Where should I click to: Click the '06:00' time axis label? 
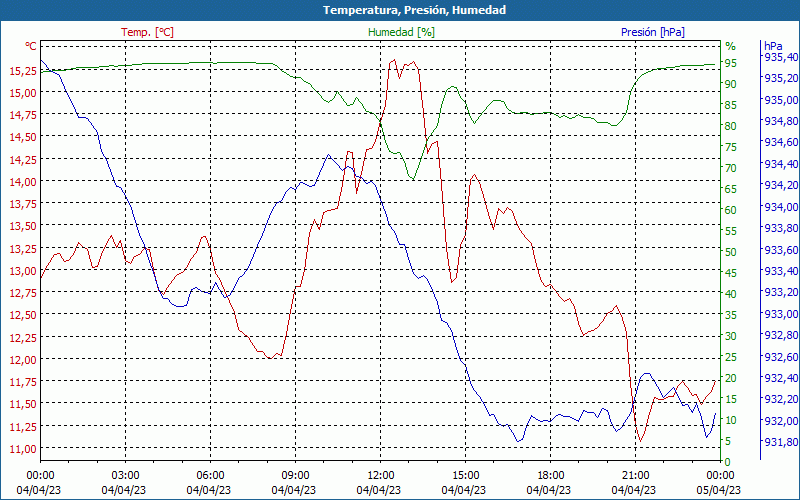[210, 476]
